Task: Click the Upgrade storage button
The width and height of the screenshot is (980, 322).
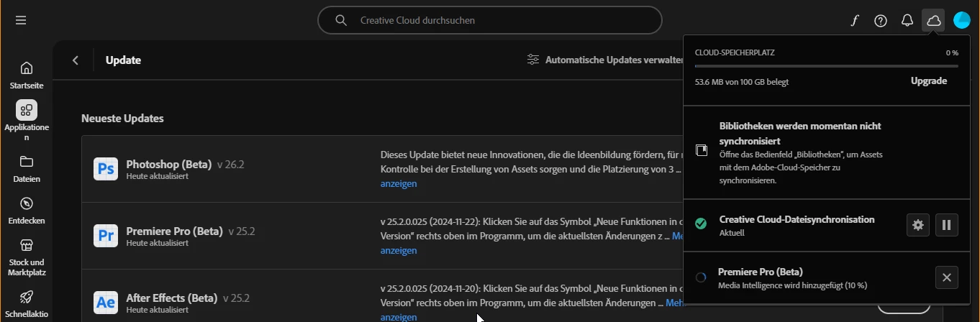Action: coord(929,80)
